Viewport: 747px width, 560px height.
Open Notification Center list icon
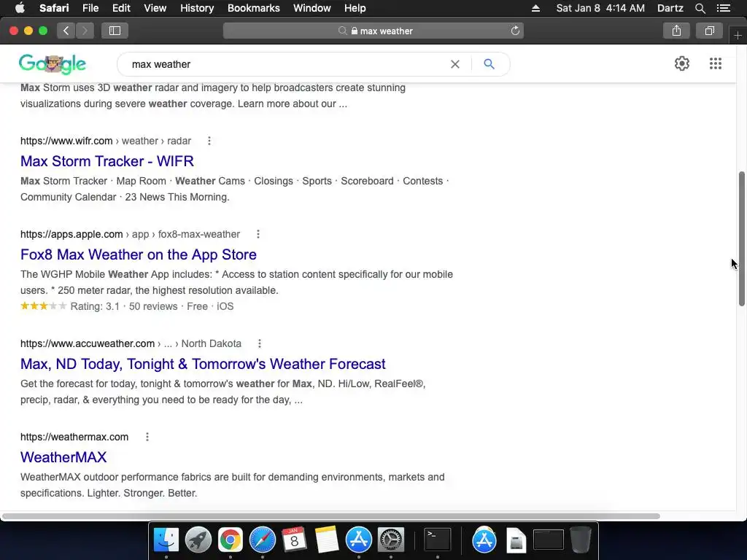(x=723, y=8)
